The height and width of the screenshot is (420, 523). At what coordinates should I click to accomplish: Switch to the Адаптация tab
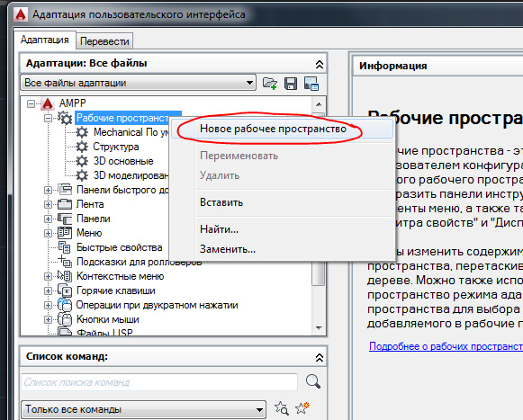(45, 40)
